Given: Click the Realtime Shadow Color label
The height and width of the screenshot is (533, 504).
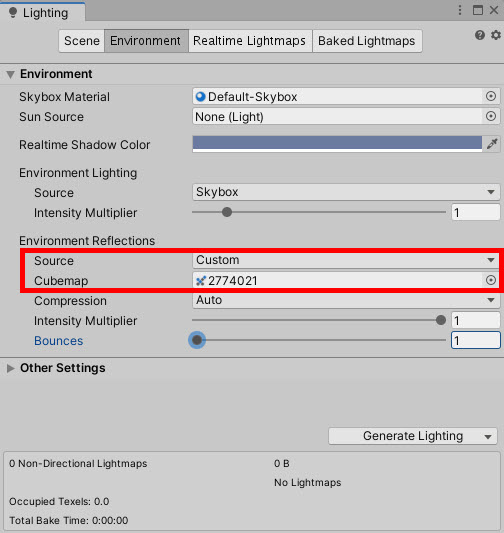Looking at the screenshot, I should coord(84,145).
